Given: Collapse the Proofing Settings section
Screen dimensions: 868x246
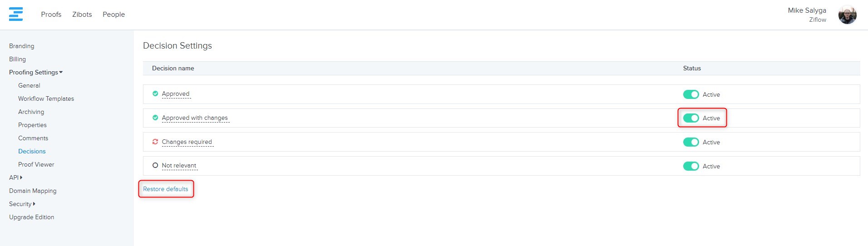Looking at the screenshot, I should pyautogui.click(x=36, y=72).
